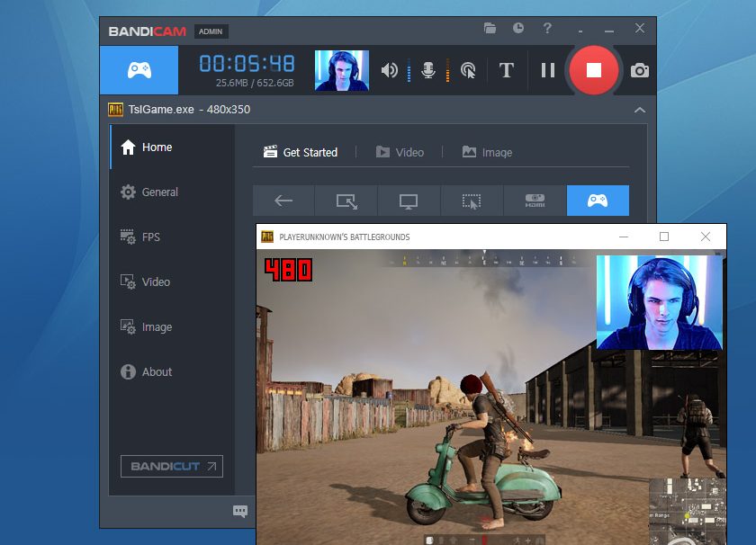The width and height of the screenshot is (756, 545).
Task: Toggle microphone recording
Action: point(427,70)
